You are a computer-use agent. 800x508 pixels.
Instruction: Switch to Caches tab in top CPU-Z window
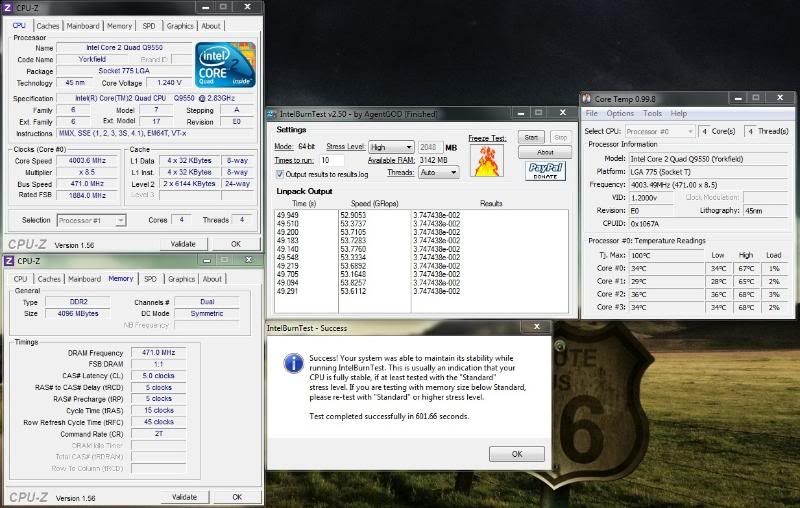[47, 26]
